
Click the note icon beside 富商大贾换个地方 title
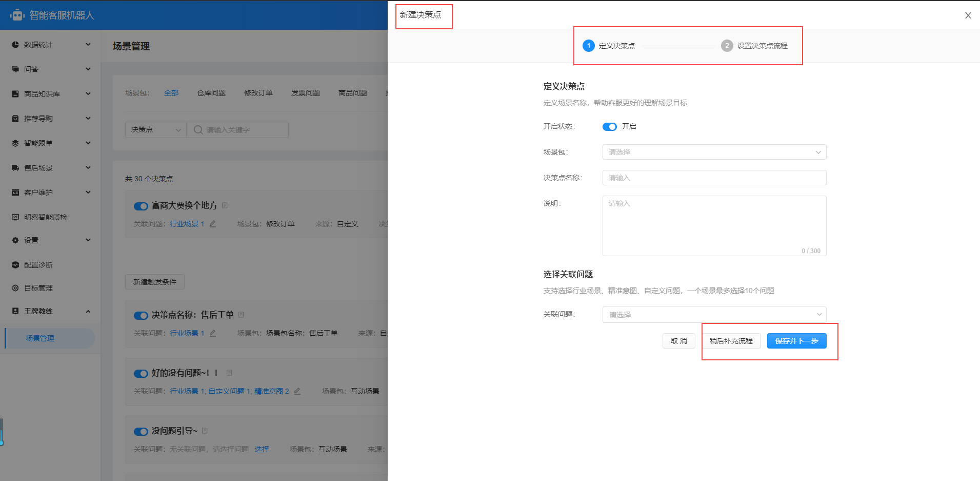(225, 205)
